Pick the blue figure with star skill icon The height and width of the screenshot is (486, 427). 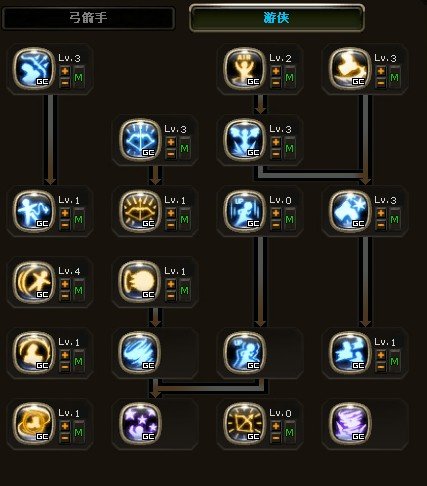pyautogui.click(x=349, y=211)
